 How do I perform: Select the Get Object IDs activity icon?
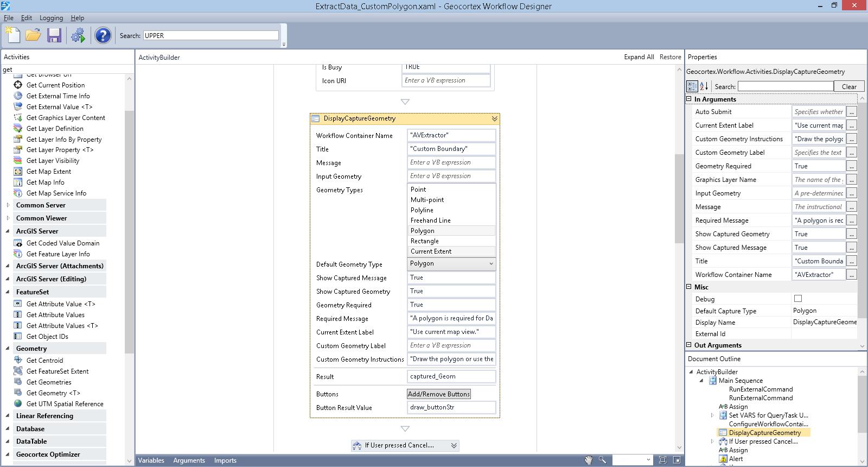click(x=18, y=336)
